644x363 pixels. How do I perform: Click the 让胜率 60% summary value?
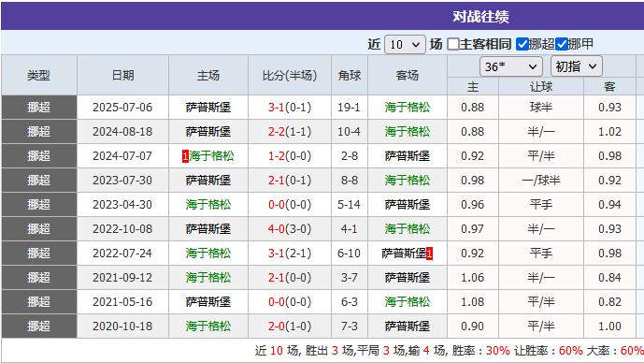570,351
